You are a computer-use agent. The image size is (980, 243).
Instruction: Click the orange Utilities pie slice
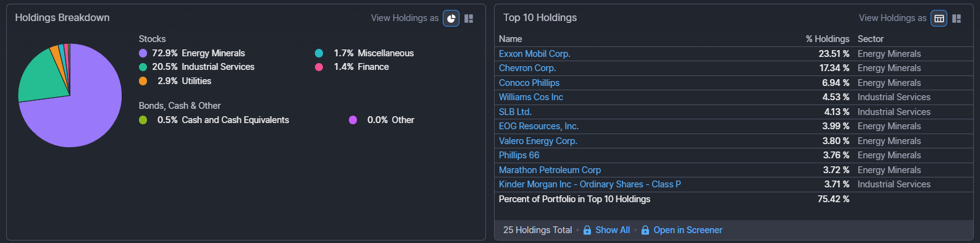pyautogui.click(x=57, y=57)
